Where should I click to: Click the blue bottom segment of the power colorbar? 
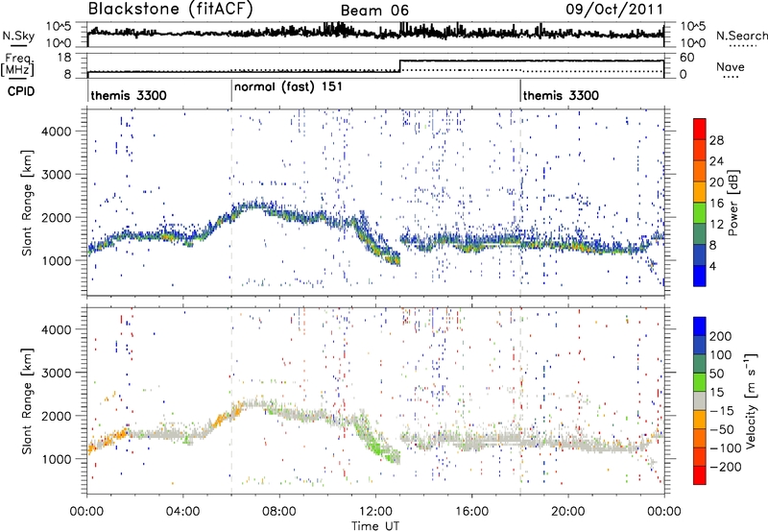tap(700, 276)
